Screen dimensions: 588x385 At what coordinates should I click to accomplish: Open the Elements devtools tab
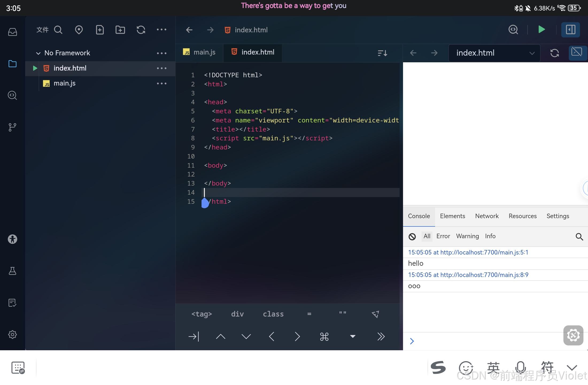click(452, 216)
